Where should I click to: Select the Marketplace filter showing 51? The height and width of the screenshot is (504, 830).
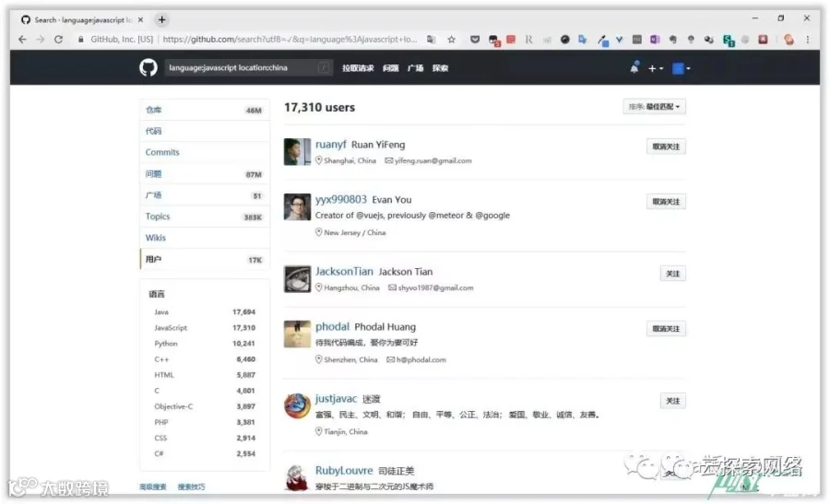(205, 195)
